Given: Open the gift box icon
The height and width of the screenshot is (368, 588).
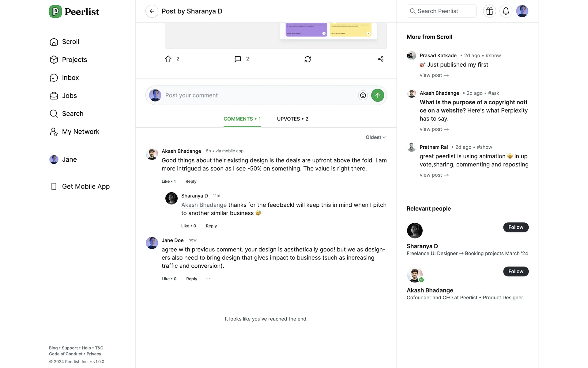Looking at the screenshot, I should click(x=489, y=11).
